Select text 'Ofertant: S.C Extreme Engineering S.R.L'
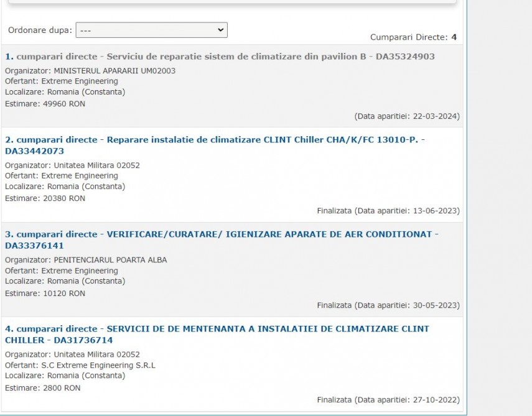This screenshot has width=532, height=416. 80,365
